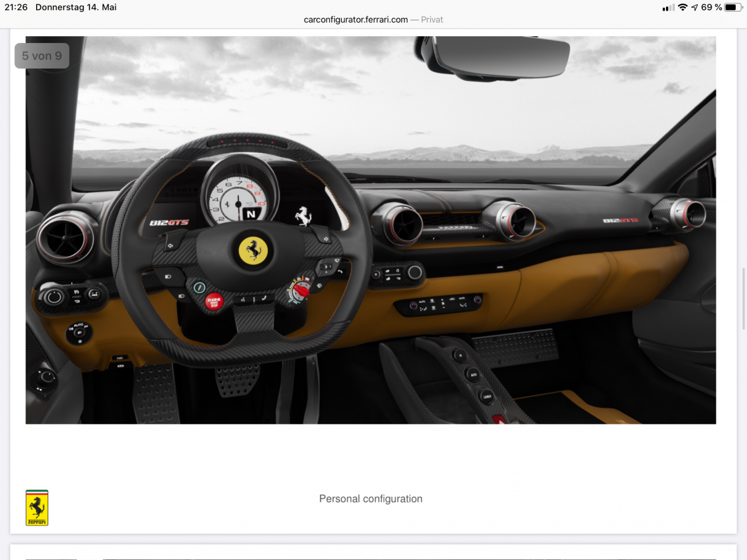Image resolution: width=747 pixels, height=560 pixels.
Task: Tap the carconfigurator.ferrari.com address bar
Action: [x=373, y=19]
